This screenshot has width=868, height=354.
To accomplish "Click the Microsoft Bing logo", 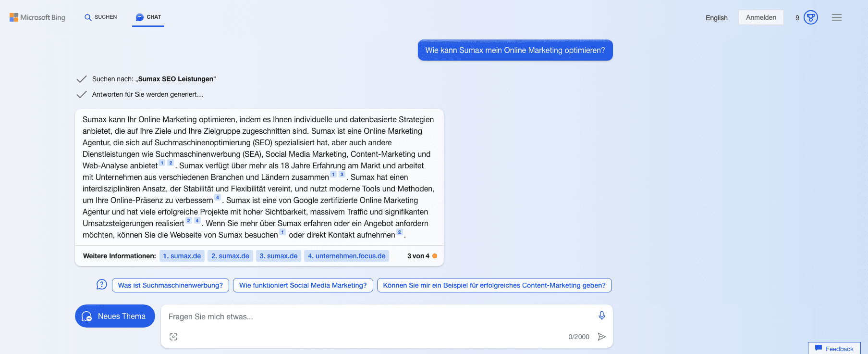I will point(37,17).
